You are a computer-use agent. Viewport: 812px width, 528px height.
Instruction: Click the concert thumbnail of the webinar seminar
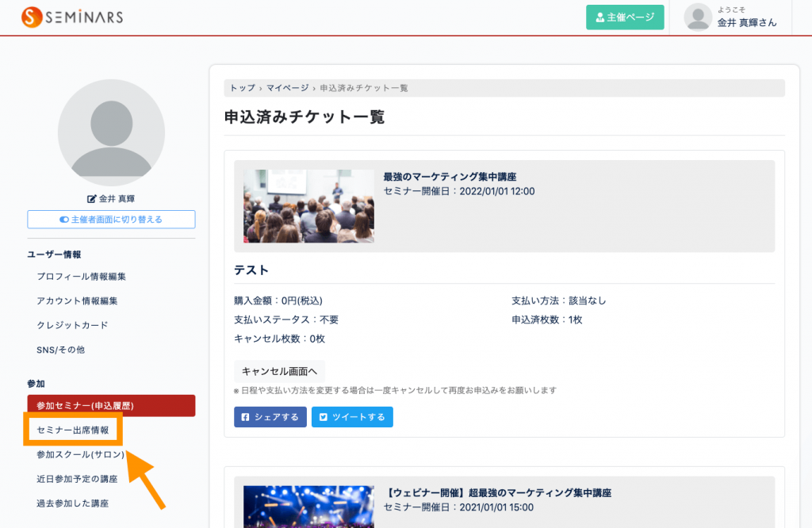[308, 507]
